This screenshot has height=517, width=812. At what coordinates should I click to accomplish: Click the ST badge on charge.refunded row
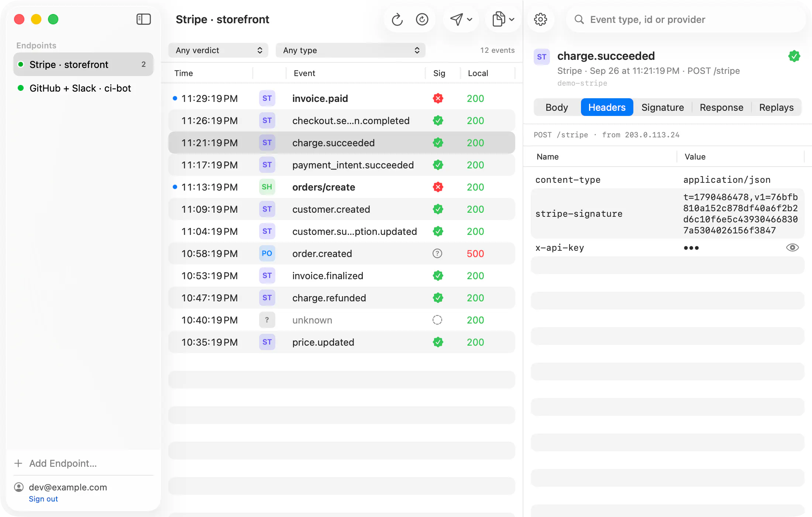click(x=267, y=298)
